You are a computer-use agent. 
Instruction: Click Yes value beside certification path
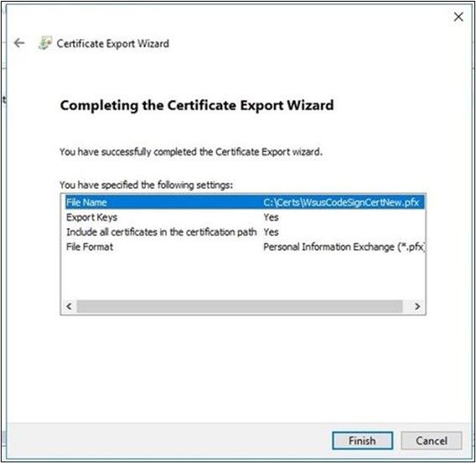pyautogui.click(x=271, y=232)
